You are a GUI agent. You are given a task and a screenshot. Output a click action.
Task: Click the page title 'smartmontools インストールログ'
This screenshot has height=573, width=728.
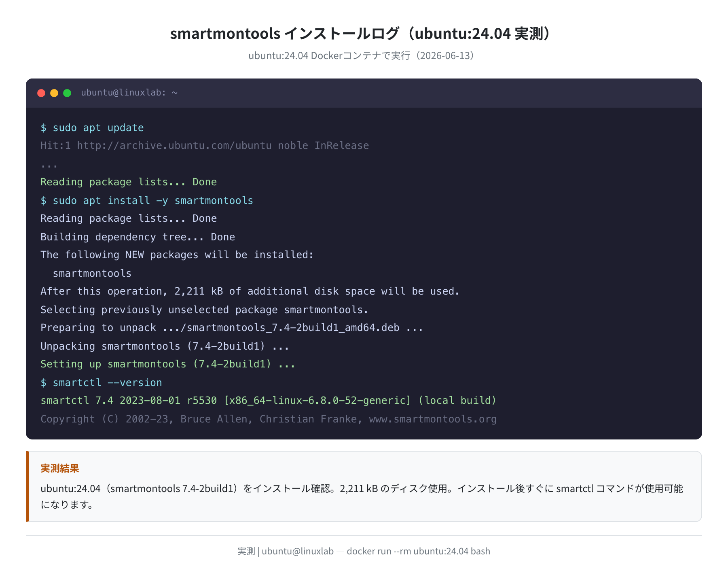(x=285, y=33)
